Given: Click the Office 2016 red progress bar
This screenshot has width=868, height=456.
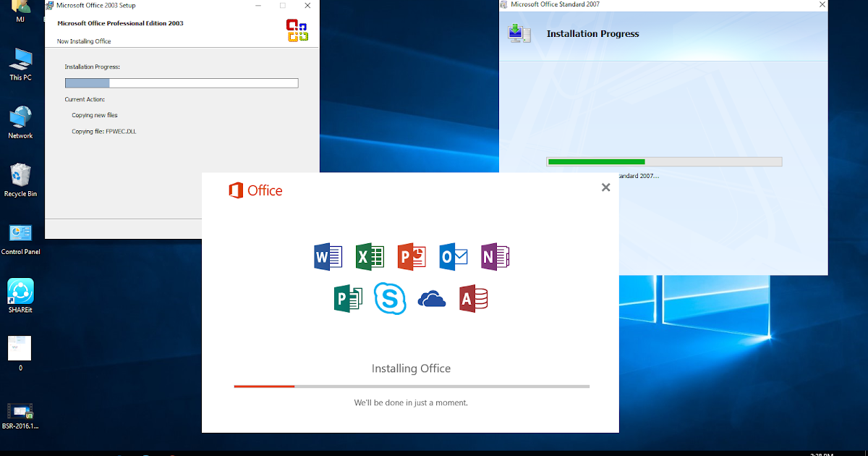Looking at the screenshot, I should [264, 386].
